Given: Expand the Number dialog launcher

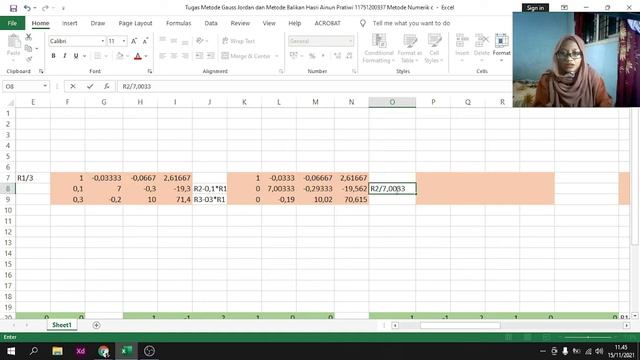Looking at the screenshot, I should point(354,71).
